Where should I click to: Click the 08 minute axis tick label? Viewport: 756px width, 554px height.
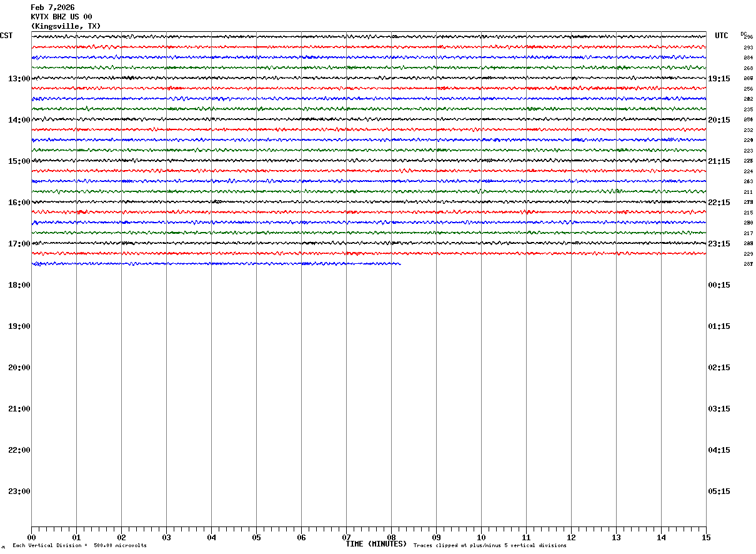391,537
